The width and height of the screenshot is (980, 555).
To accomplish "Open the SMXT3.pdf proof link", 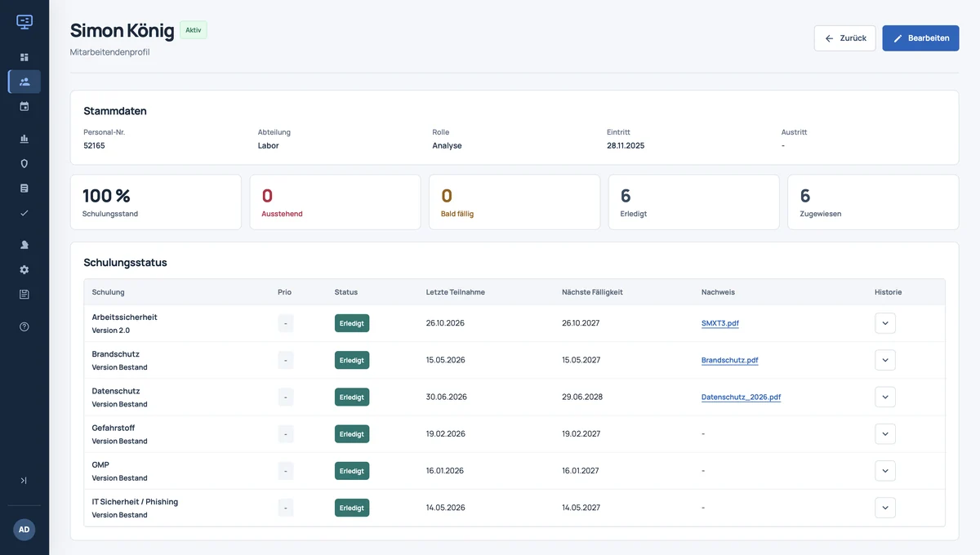I will (x=720, y=323).
